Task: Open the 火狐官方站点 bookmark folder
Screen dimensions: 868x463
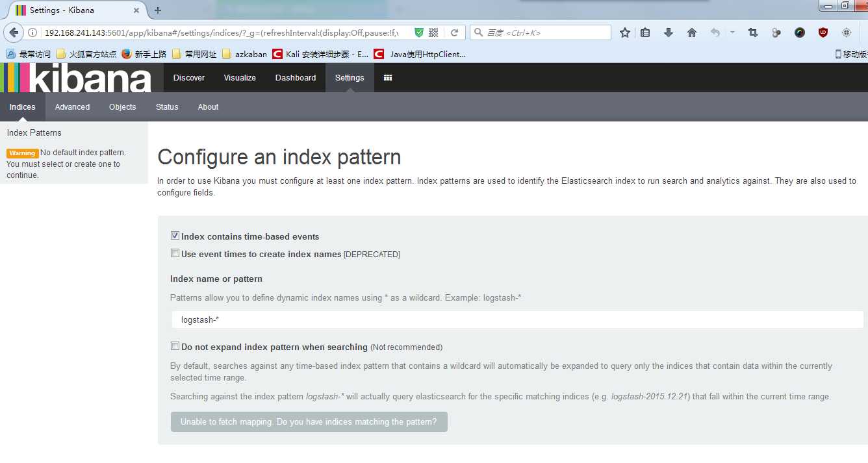Action: 86,54
